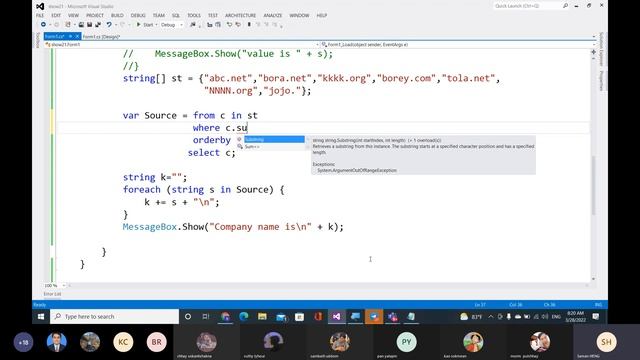The width and height of the screenshot is (640, 360).
Task: Open the Windows Start menu
Action: tap(41, 317)
